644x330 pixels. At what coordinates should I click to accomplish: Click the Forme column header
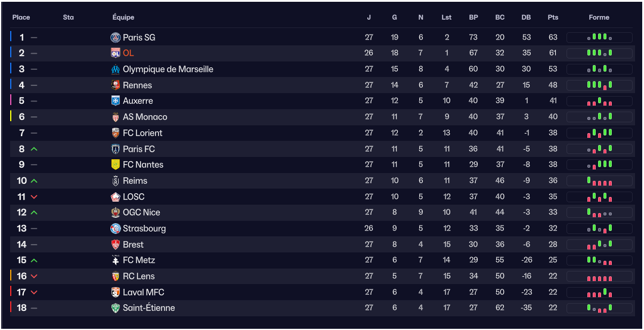click(x=599, y=17)
